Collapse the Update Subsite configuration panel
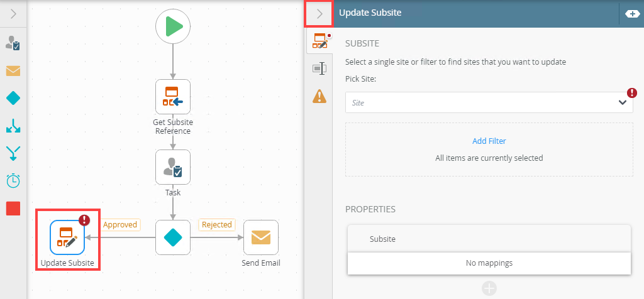This screenshot has height=299, width=644. point(319,13)
